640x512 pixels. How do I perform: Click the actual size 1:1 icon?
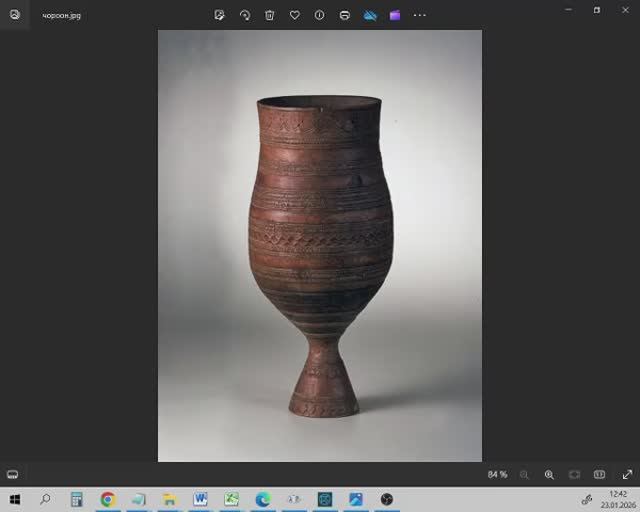tap(599, 474)
